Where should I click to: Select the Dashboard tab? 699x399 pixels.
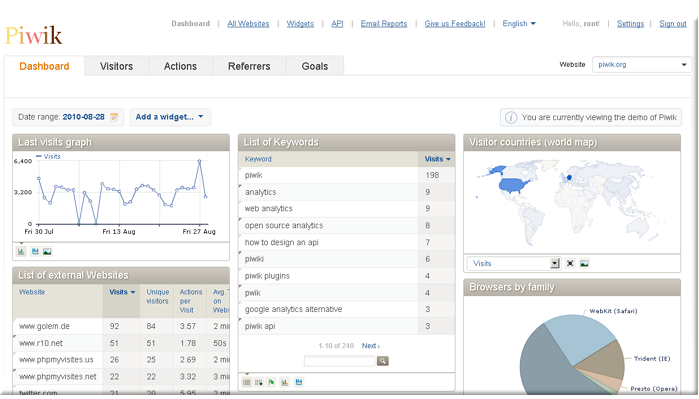(x=44, y=66)
